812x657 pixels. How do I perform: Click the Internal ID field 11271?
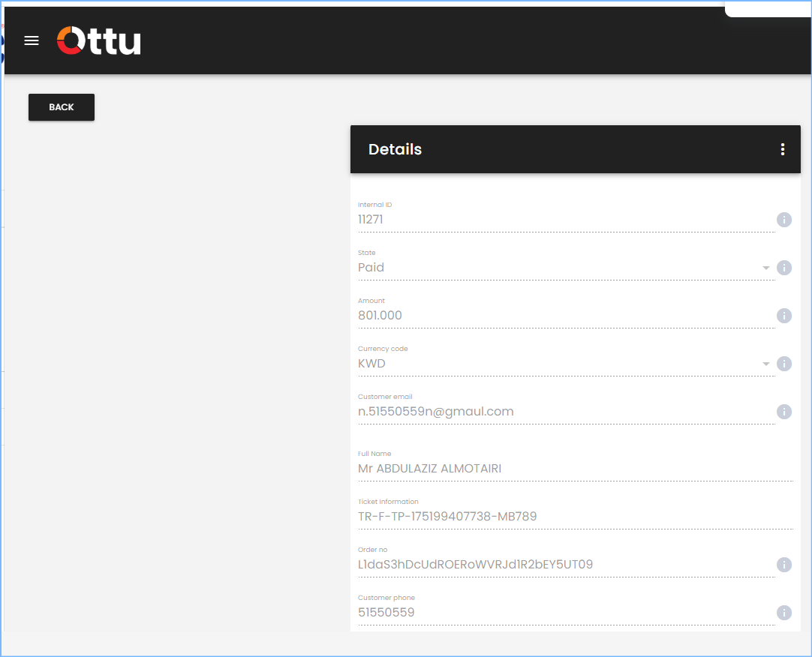[x=567, y=220]
